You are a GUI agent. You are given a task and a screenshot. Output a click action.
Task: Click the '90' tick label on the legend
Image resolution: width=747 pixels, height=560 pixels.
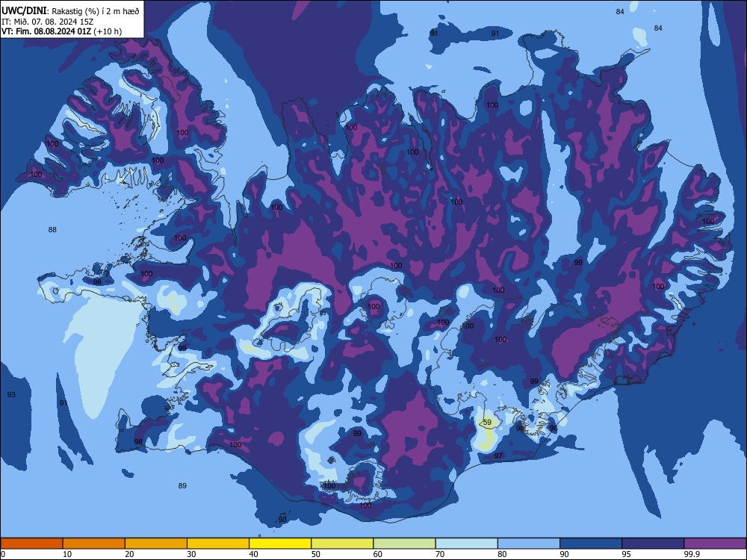tap(564, 554)
